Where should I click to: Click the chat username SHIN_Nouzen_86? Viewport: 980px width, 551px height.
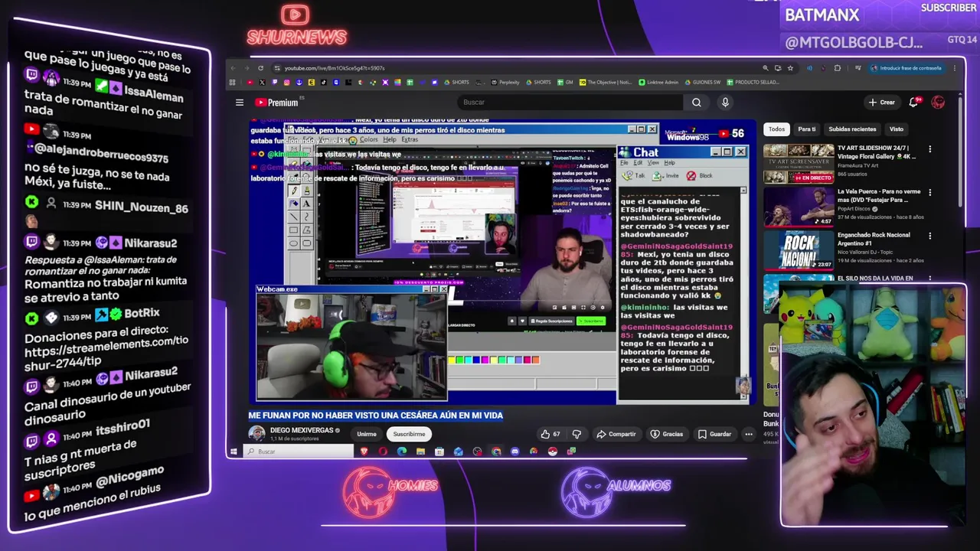[x=141, y=207]
